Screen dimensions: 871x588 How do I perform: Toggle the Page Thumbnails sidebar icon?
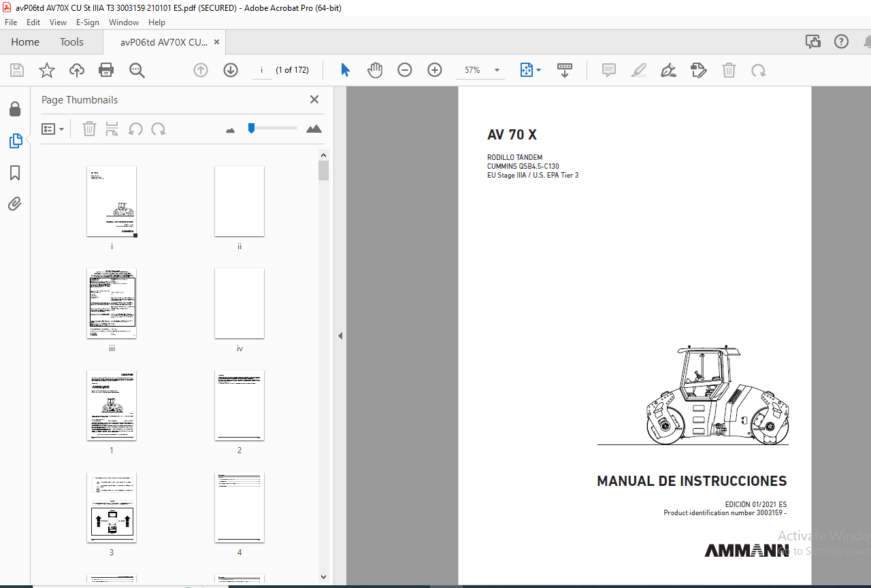[15, 141]
